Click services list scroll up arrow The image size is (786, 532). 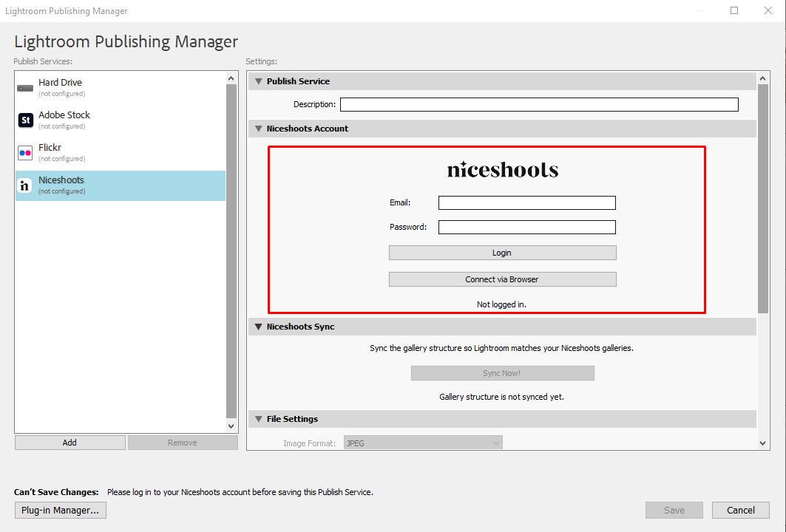point(231,78)
